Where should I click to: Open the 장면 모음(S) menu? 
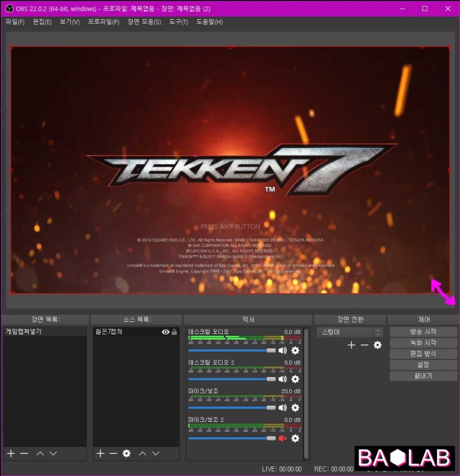(144, 22)
